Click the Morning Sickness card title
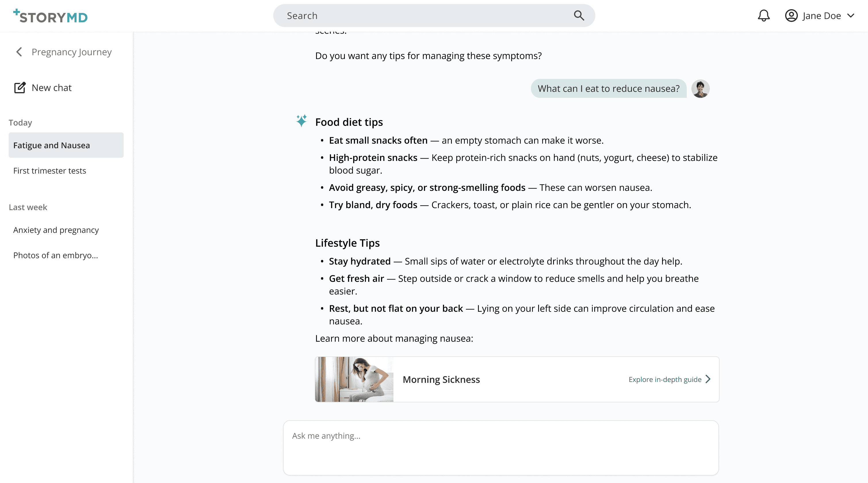The width and height of the screenshot is (868, 483). coord(441,379)
